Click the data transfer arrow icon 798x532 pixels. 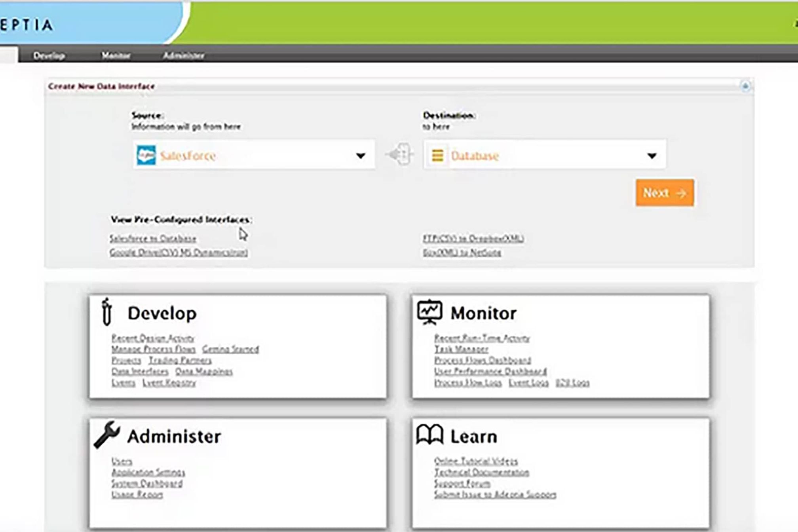click(399, 154)
